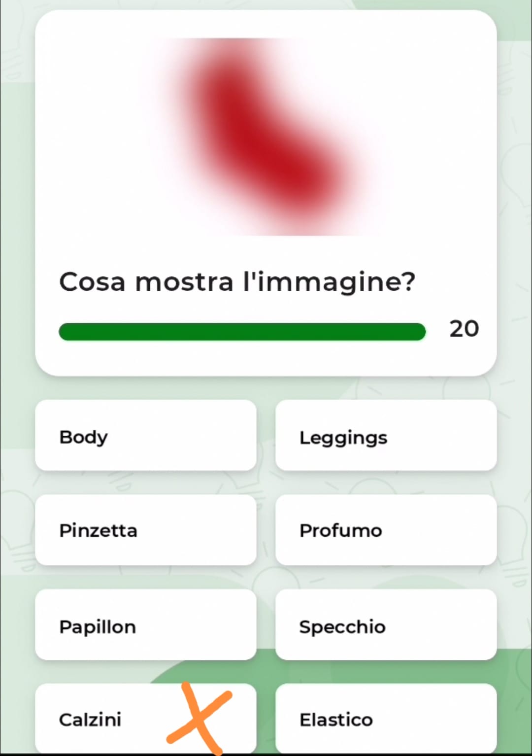The width and height of the screenshot is (532, 756).
Task: Select the Leggings answer option
Action: click(x=386, y=436)
